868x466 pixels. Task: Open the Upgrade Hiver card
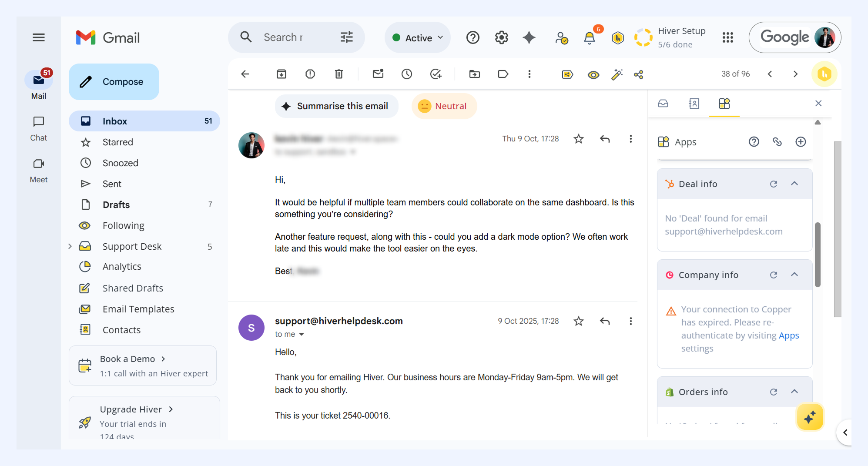(x=144, y=418)
